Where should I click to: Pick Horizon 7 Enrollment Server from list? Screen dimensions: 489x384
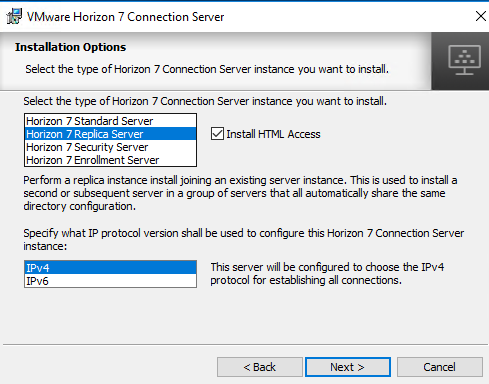tap(110, 160)
